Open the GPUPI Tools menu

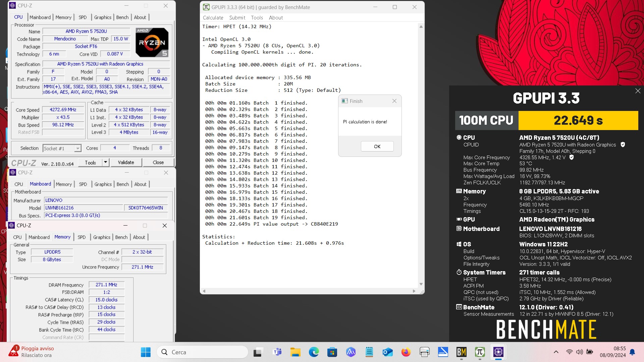[257, 18]
